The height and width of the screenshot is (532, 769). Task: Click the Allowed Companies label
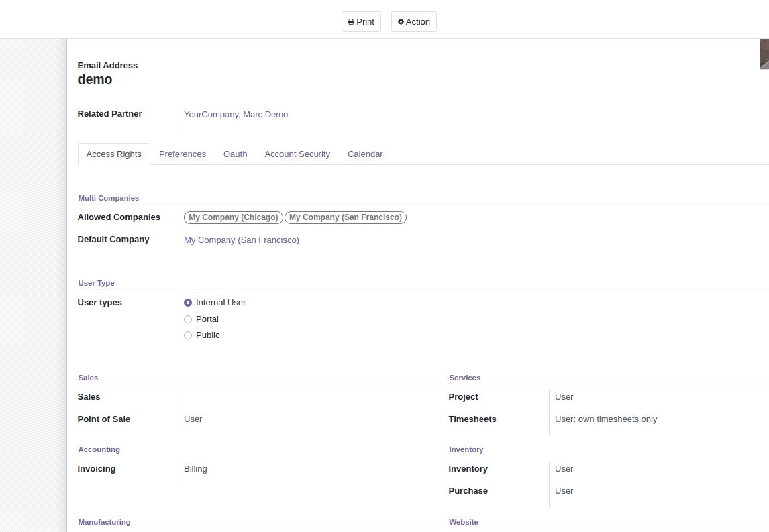click(119, 217)
